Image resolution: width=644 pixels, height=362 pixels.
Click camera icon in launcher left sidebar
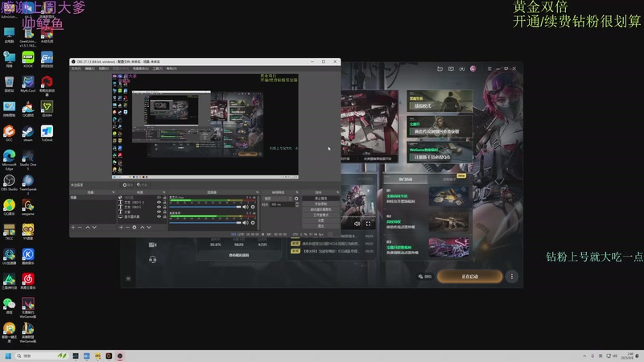pyautogui.click(x=152, y=245)
